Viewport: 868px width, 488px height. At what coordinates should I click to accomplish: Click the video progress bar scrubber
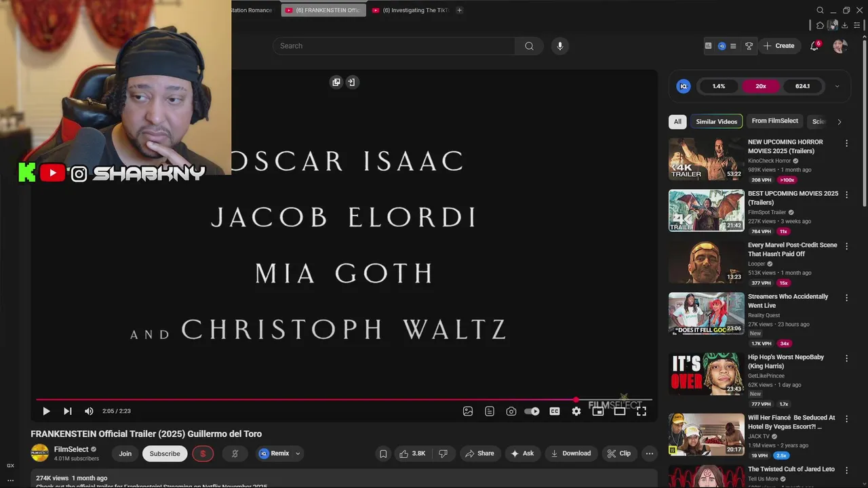click(x=576, y=400)
